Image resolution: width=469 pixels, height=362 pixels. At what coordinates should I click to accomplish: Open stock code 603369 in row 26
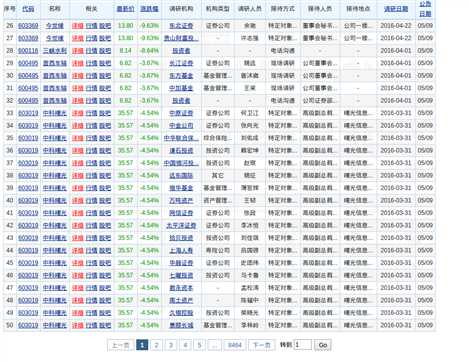point(28,26)
